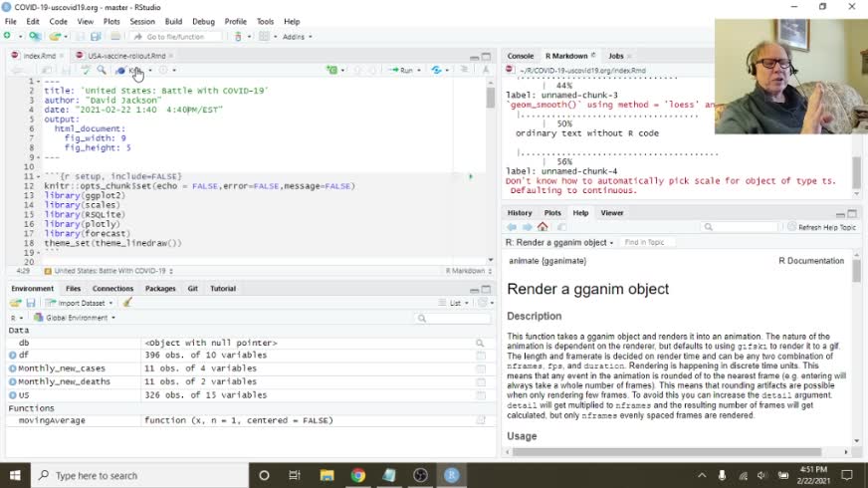The image size is (868, 488).
Task: Open the help topic title dropdown
Action: point(559,243)
